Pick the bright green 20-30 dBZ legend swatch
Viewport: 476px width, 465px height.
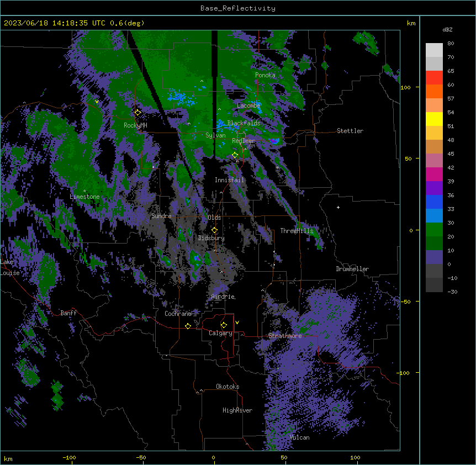tap(434, 230)
